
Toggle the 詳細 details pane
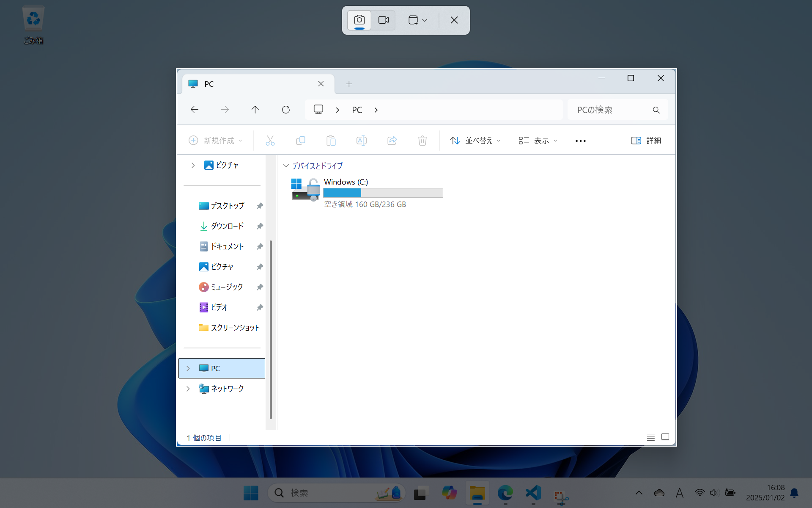pos(646,141)
